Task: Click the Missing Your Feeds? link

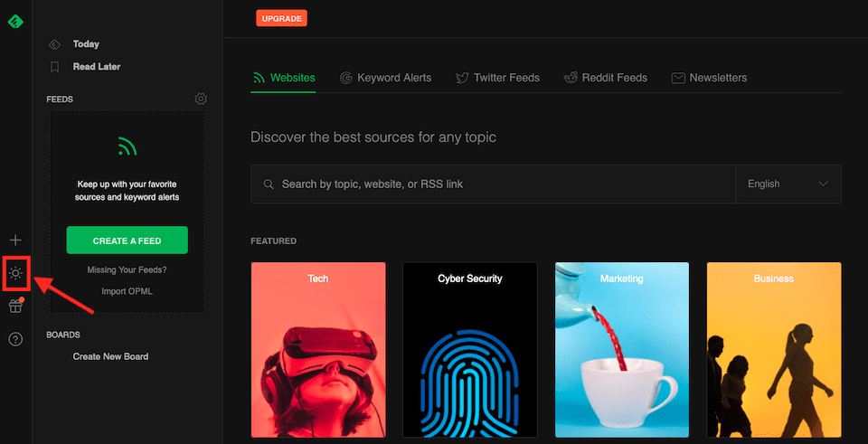Action: pos(127,269)
